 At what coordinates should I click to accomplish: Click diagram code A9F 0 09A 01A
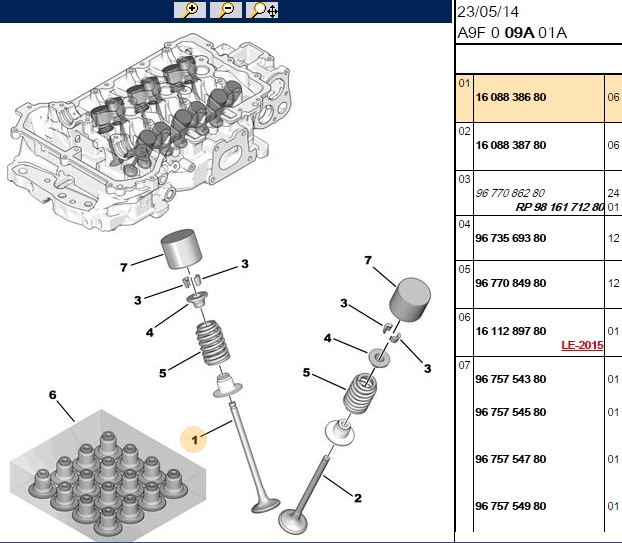(x=512, y=33)
